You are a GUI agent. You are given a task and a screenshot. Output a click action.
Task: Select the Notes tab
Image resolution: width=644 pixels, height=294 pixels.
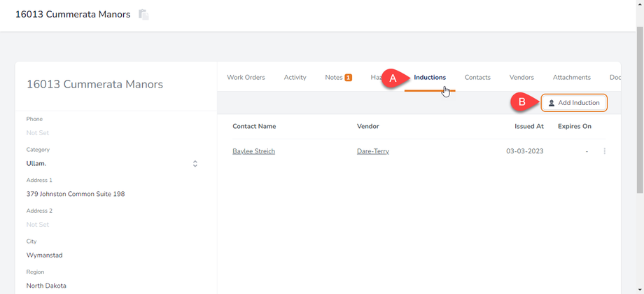point(333,78)
